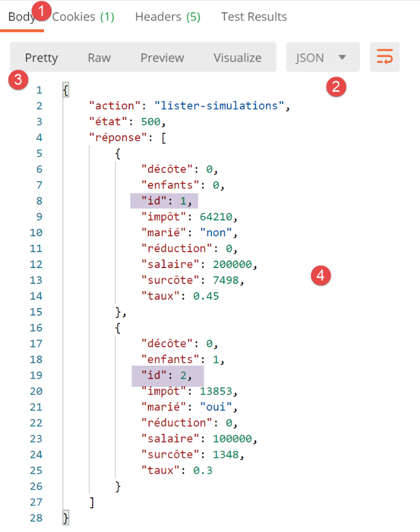Screen dimensions: 420x532
Task: Select the Visualize view button
Action: click(x=237, y=58)
